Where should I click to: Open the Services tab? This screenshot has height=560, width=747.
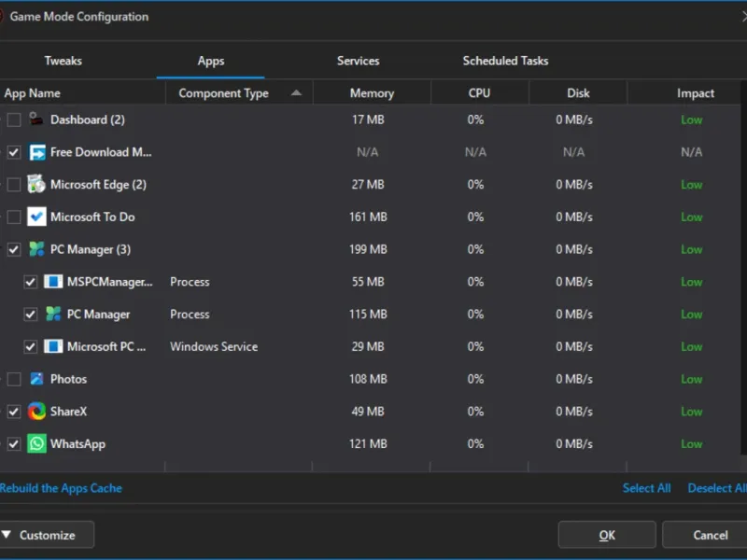coord(358,61)
